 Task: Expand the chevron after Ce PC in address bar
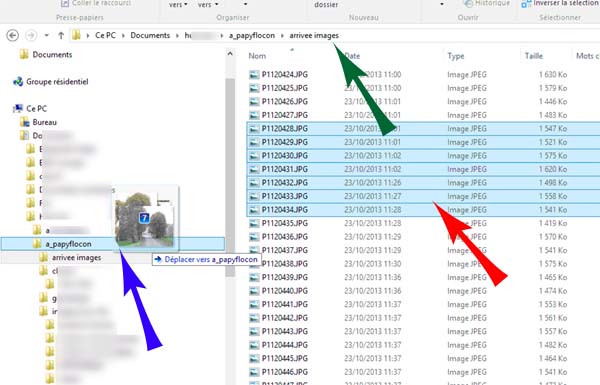click(x=123, y=36)
